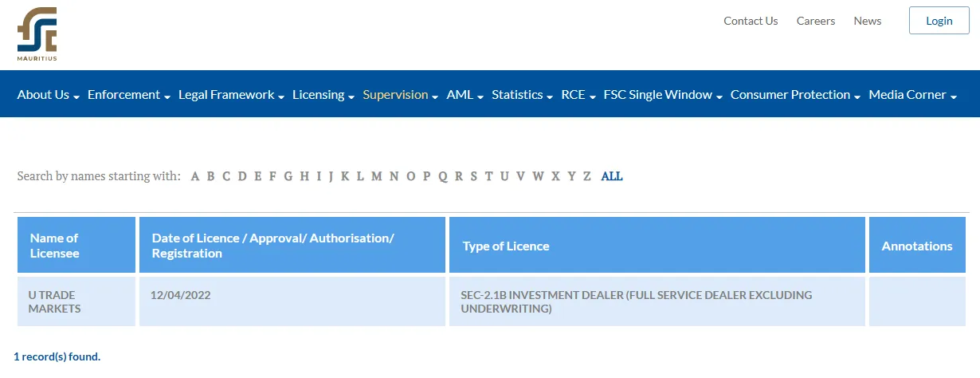Expand the Enforcement dropdown menu
This screenshot has width=980, height=378.
tap(129, 95)
